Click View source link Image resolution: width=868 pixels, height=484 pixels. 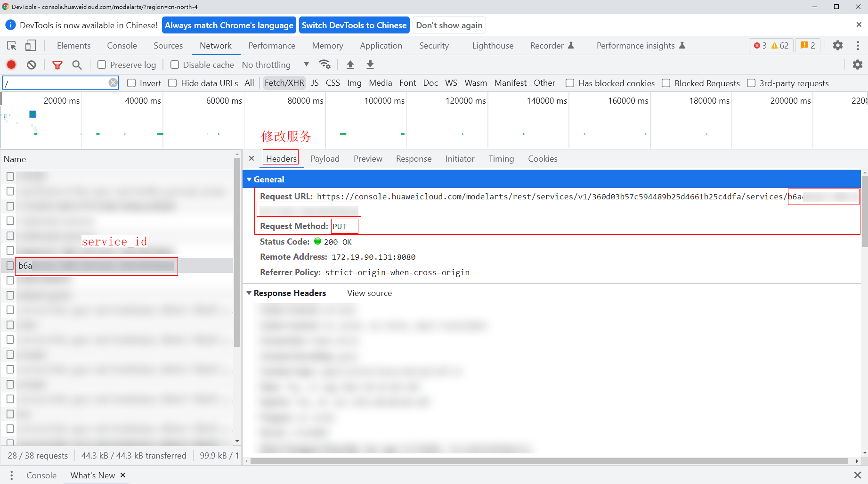point(369,293)
